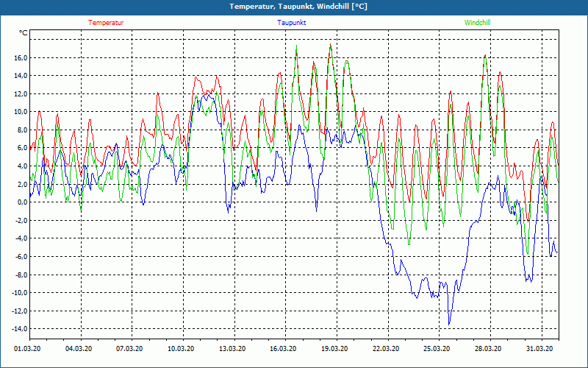Click the 12,0 y-axis value

21,94
